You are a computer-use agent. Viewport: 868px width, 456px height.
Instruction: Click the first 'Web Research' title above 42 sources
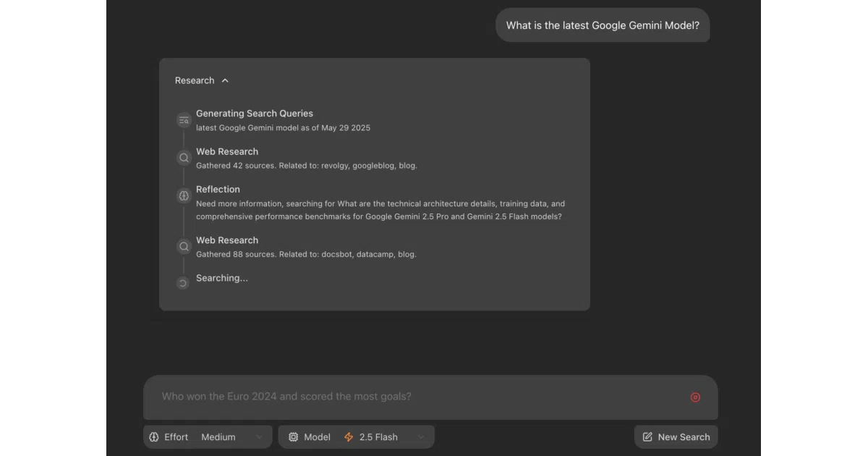(x=227, y=152)
